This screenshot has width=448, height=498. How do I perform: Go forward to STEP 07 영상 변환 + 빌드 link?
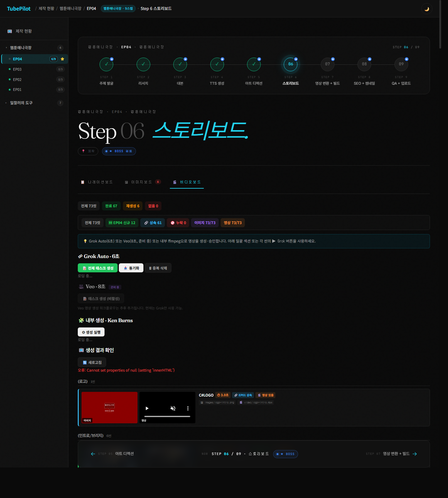(x=391, y=454)
